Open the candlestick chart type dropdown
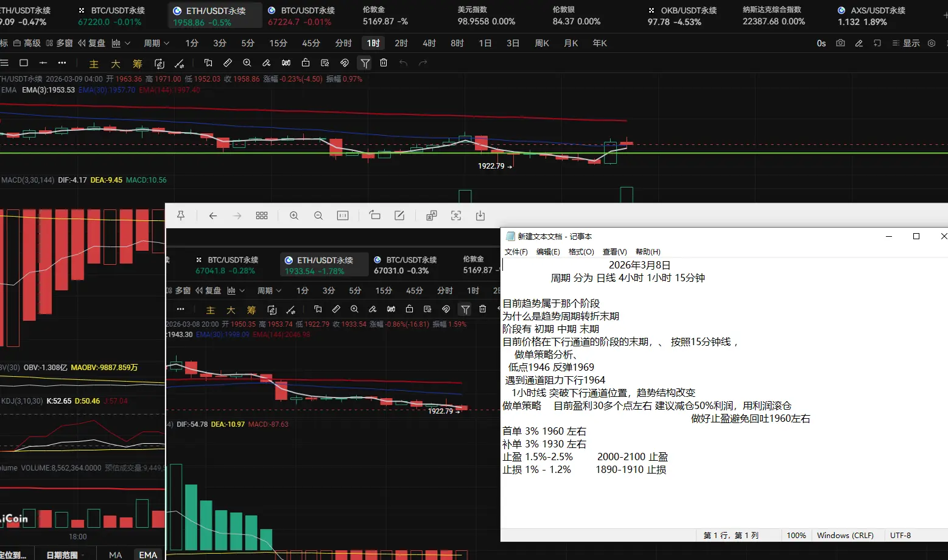 tap(121, 43)
